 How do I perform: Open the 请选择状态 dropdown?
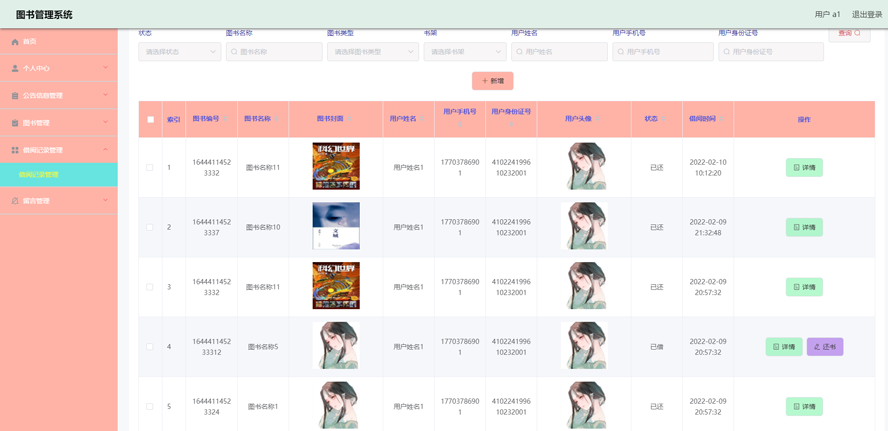(180, 52)
